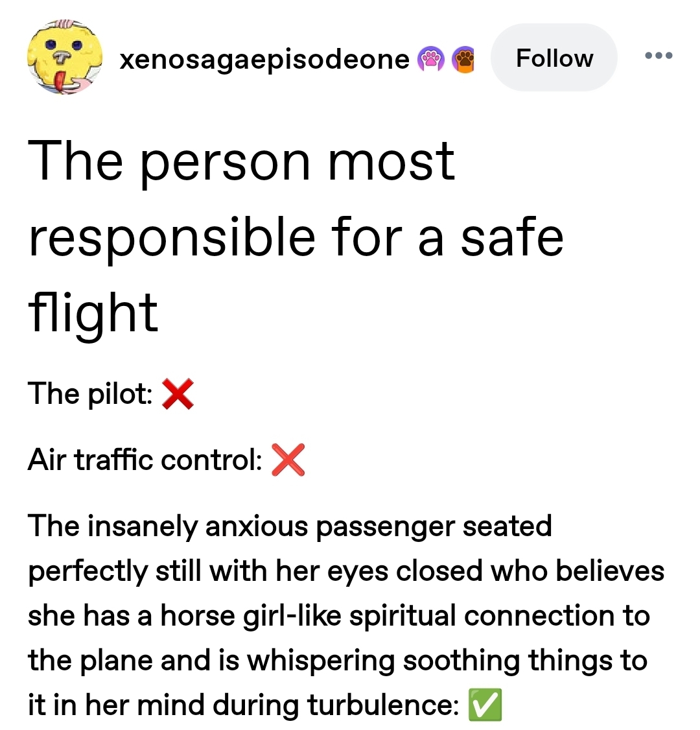Click the "The pilot:" text line
700x730 pixels.
coord(90,394)
